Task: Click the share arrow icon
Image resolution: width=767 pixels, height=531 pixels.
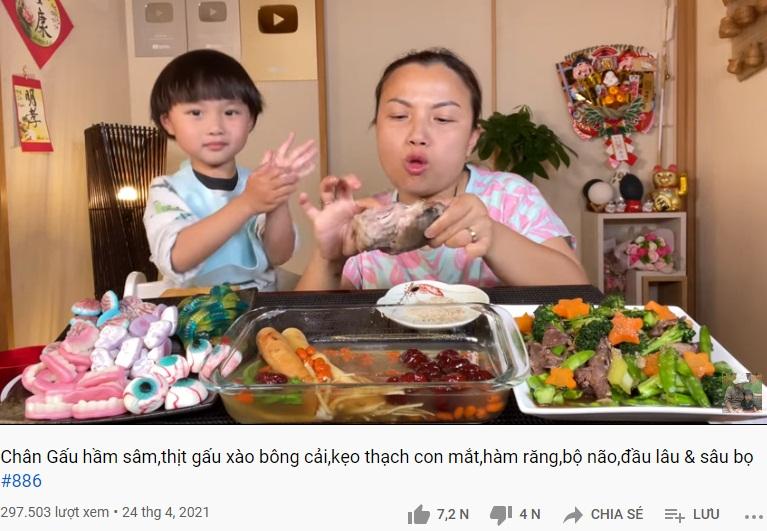Action: (573, 515)
